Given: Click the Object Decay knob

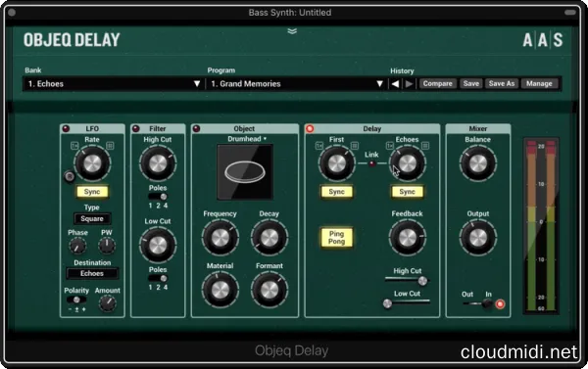Looking at the screenshot, I should coord(269,238).
